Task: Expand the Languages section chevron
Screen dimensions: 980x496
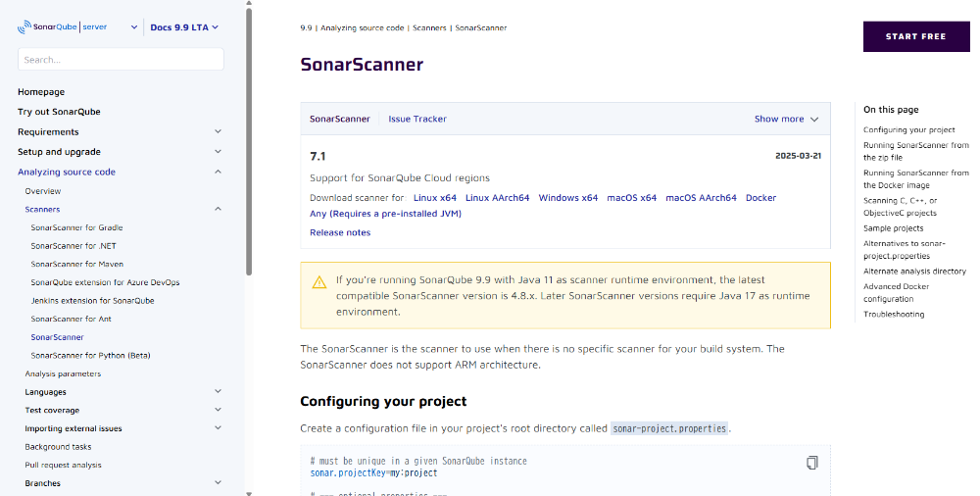Action: tap(219, 391)
